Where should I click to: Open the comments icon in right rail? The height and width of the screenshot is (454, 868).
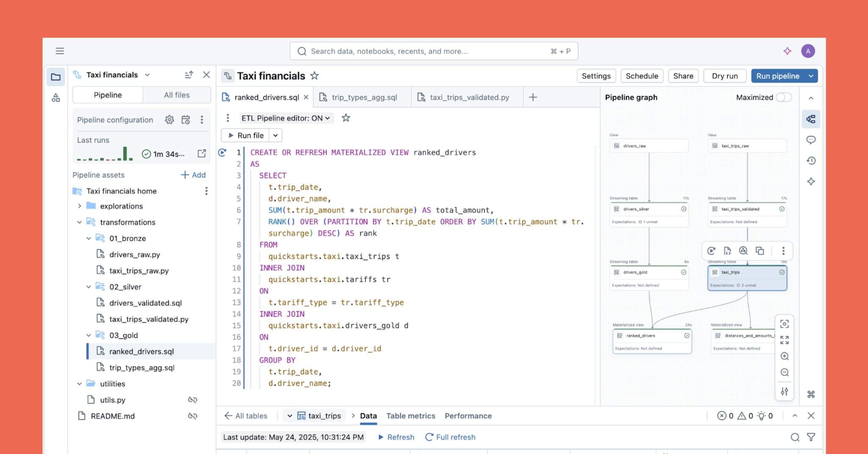811,140
